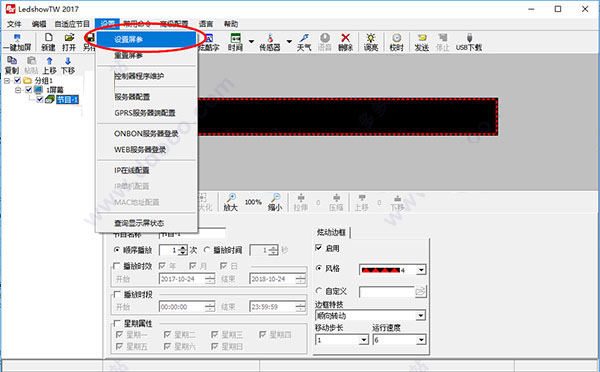Click the 拉伸 stretch icon
Image resolution: width=600 pixels, height=372 pixels.
pyautogui.click(x=301, y=202)
